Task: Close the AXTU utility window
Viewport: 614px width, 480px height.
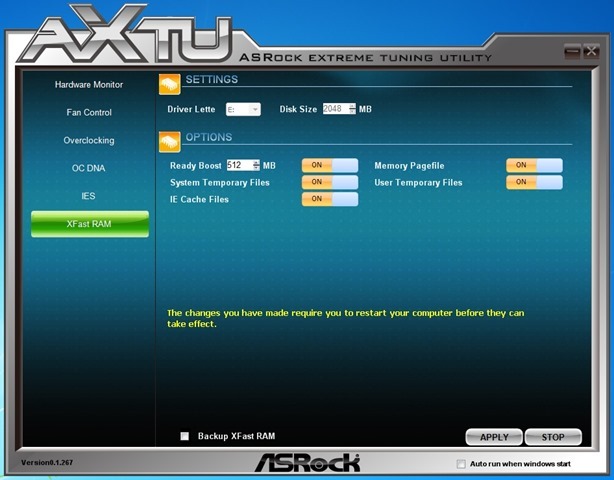Action: click(x=591, y=51)
